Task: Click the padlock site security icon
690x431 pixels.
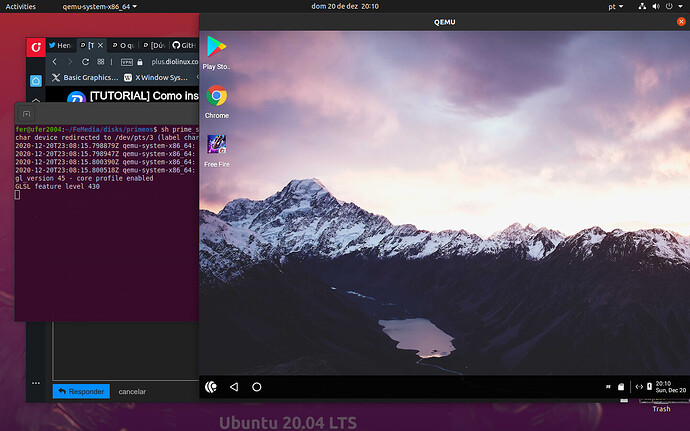Action: [140, 62]
